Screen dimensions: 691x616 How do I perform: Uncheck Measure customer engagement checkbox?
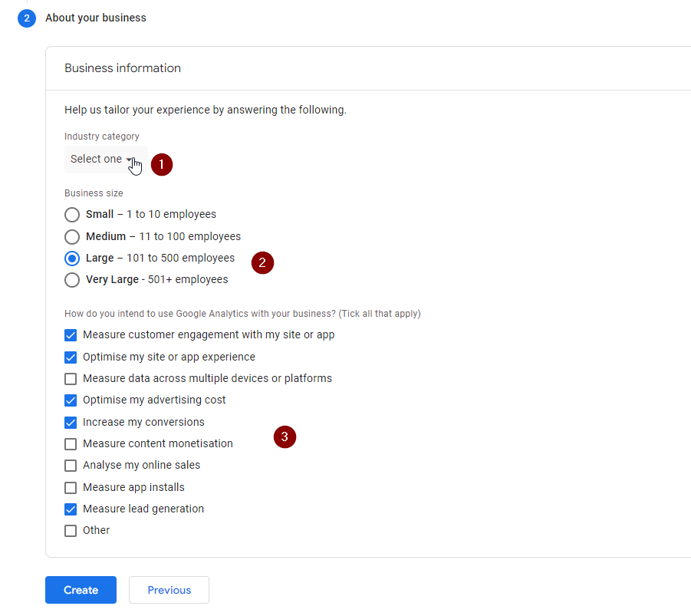pyautogui.click(x=71, y=335)
